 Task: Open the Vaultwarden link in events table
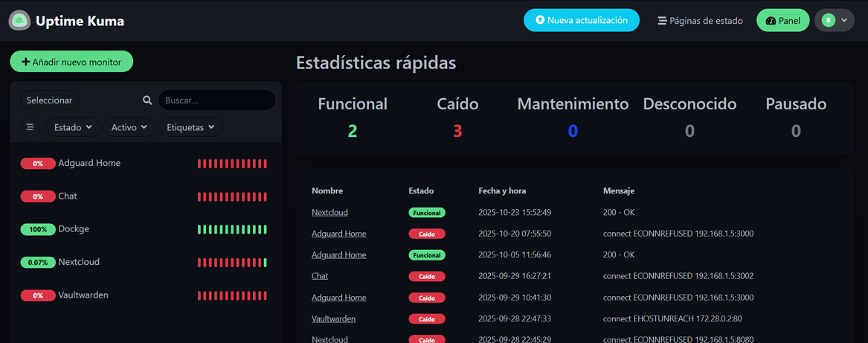click(333, 318)
